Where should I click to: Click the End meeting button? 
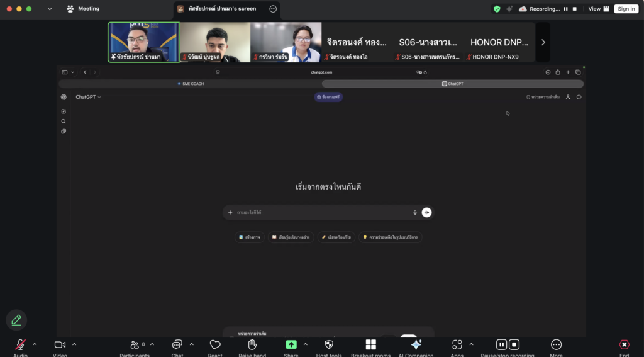pos(624,344)
